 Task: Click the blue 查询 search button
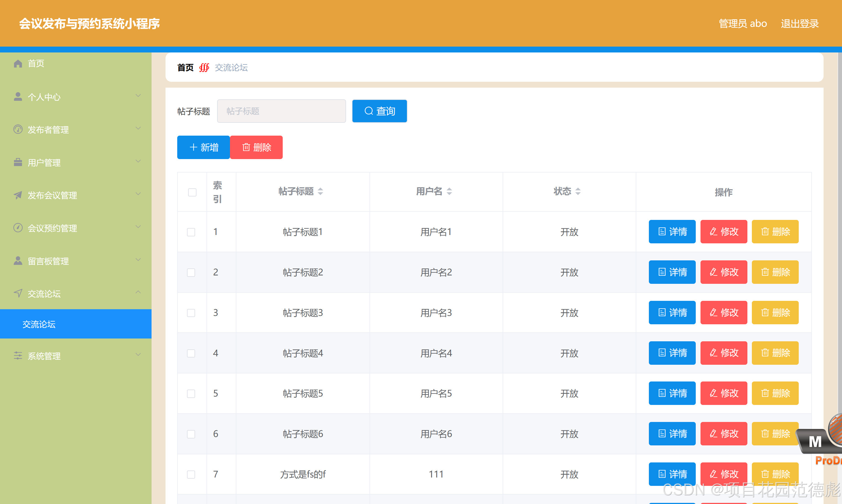coord(379,111)
